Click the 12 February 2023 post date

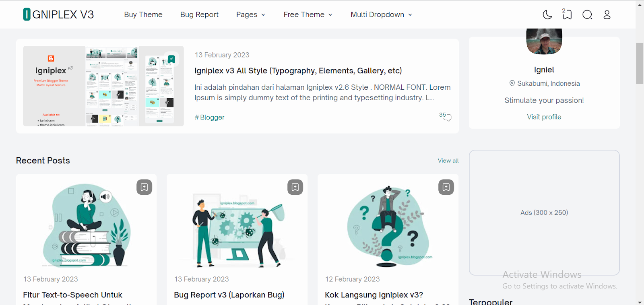(x=352, y=279)
